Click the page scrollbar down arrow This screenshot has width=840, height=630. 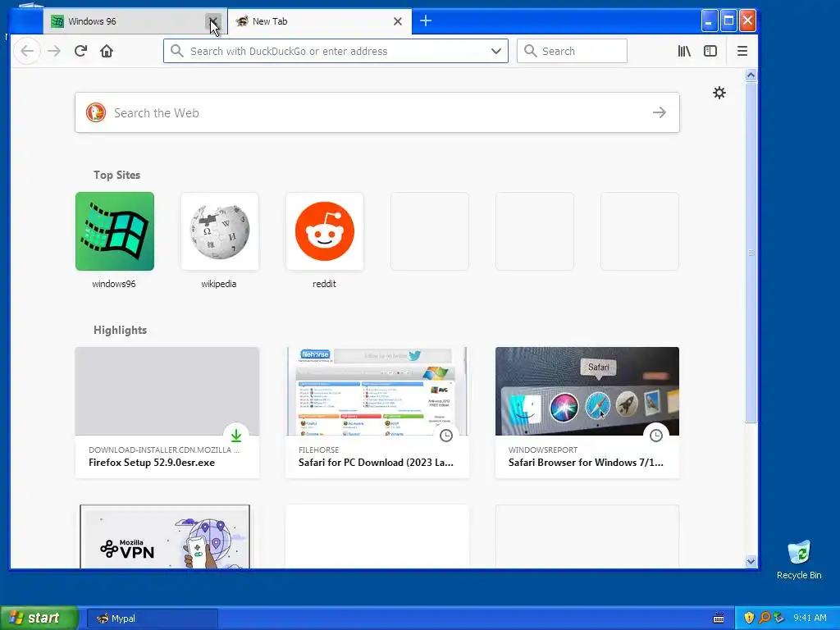751,561
